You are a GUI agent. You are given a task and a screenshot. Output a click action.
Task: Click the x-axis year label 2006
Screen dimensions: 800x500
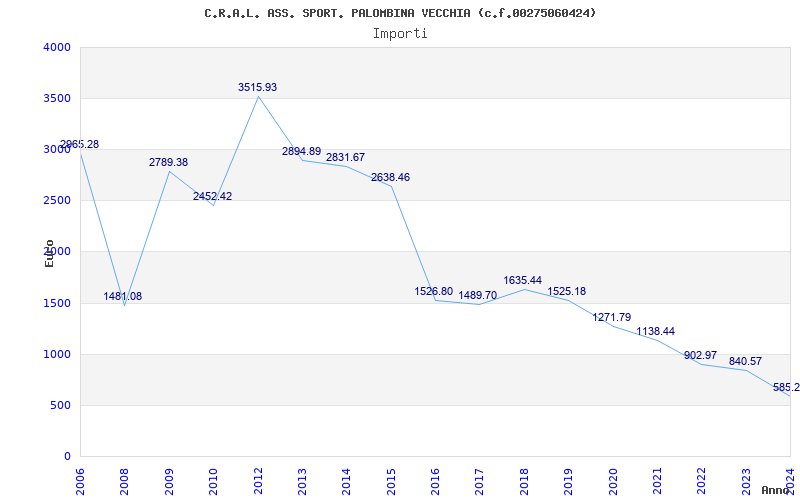(x=80, y=480)
